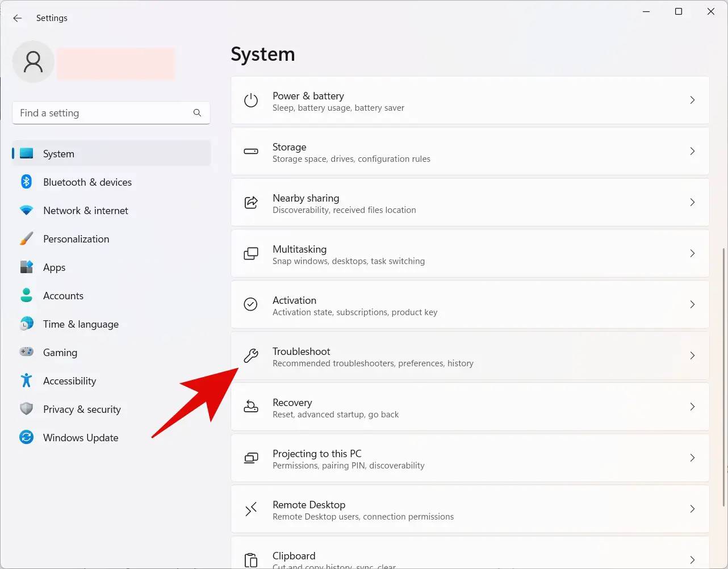Open the Power & battery title
This screenshot has height=569, width=728.
308,96
